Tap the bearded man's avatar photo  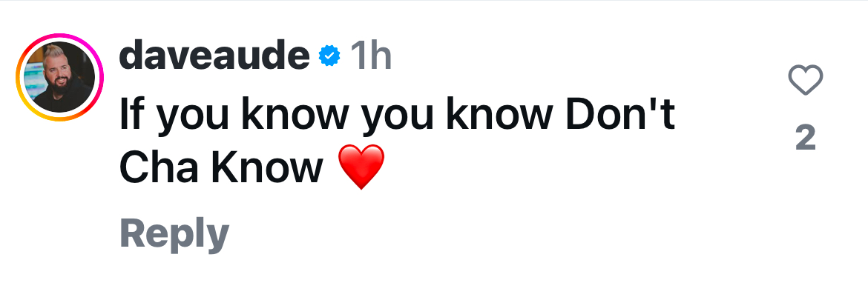coord(60,77)
